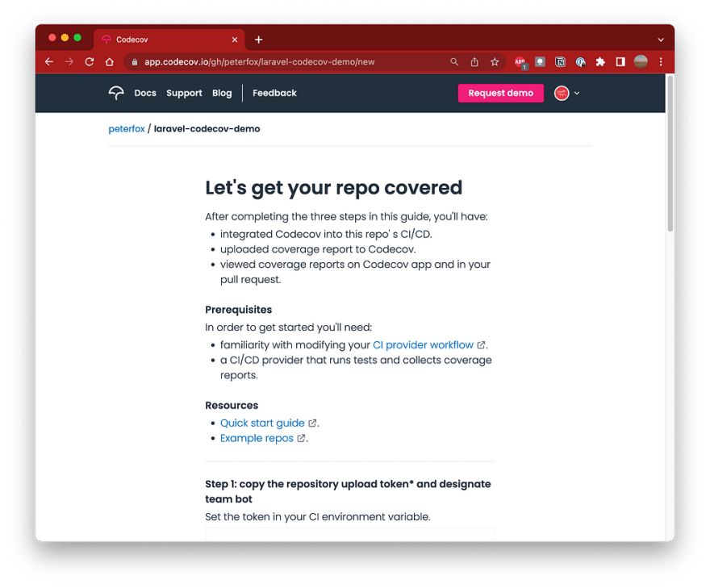Open a new browser tab
The height and width of the screenshot is (588, 710).
click(258, 40)
